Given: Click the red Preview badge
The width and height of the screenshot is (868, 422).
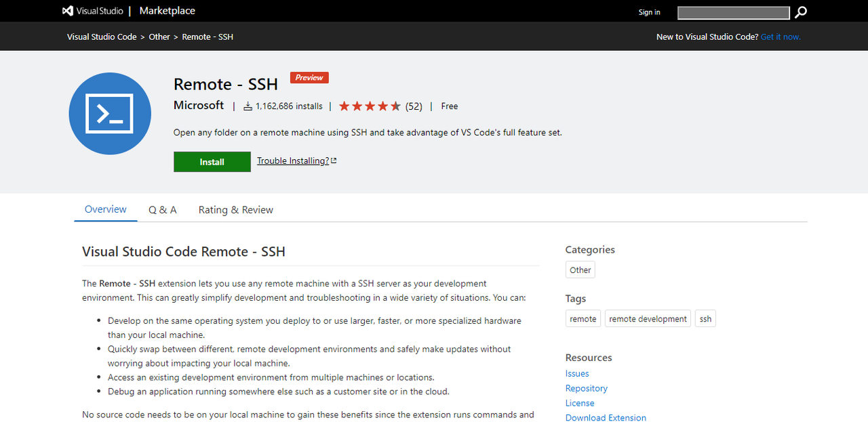Looking at the screenshot, I should tap(309, 78).
